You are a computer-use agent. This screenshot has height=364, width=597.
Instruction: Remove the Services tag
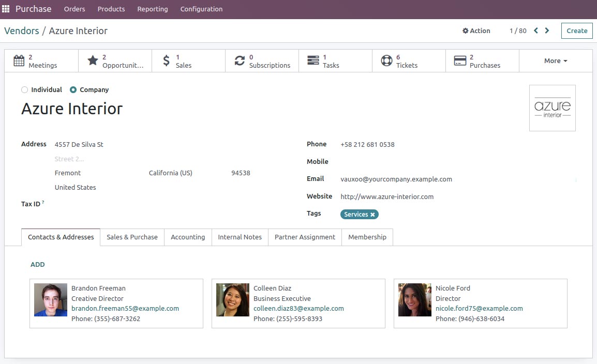tap(373, 214)
